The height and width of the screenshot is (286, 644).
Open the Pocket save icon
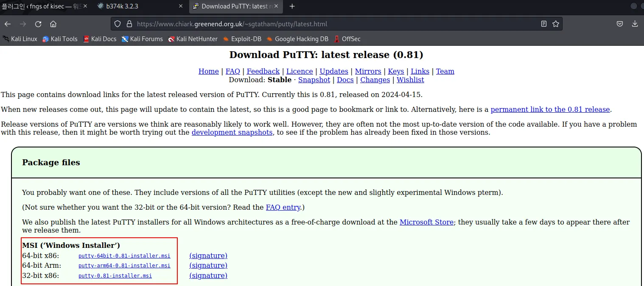coord(620,24)
